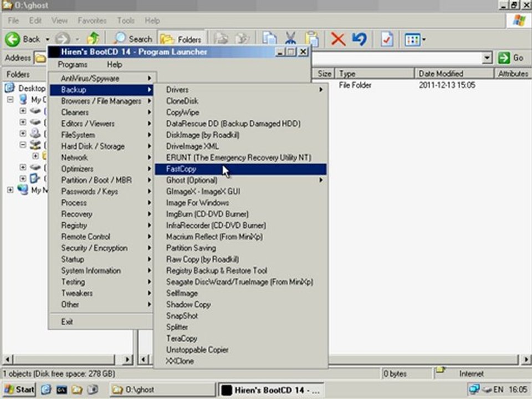This screenshot has height=399, width=532.
Task: Open the Partition / Boot / MBR submenu
Action: [x=101, y=180]
